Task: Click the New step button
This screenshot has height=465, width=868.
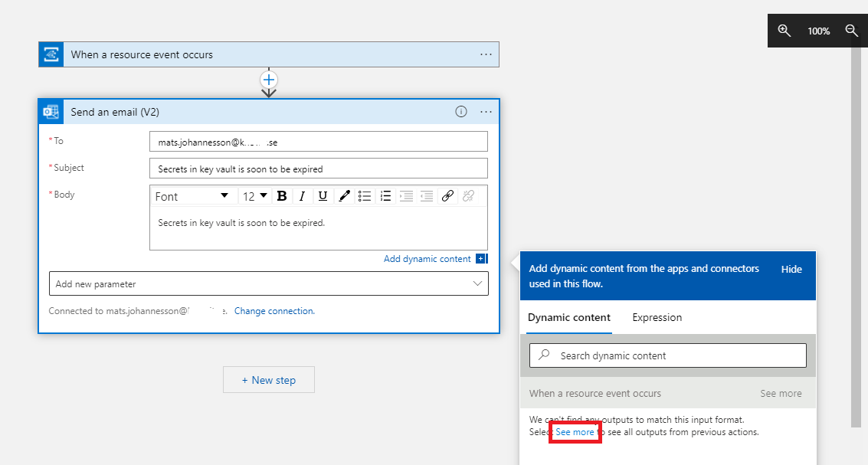Action: point(269,380)
